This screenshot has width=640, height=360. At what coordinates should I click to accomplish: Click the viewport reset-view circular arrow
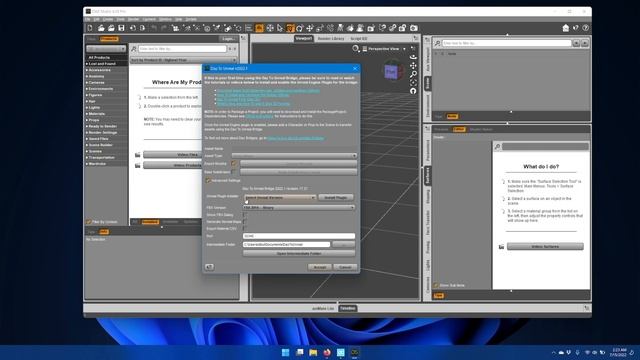[413, 91]
